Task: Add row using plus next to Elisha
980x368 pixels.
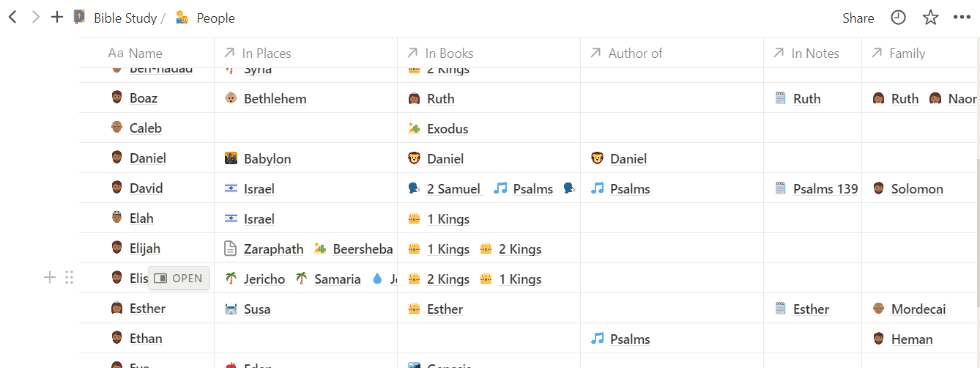Action: 50,277
